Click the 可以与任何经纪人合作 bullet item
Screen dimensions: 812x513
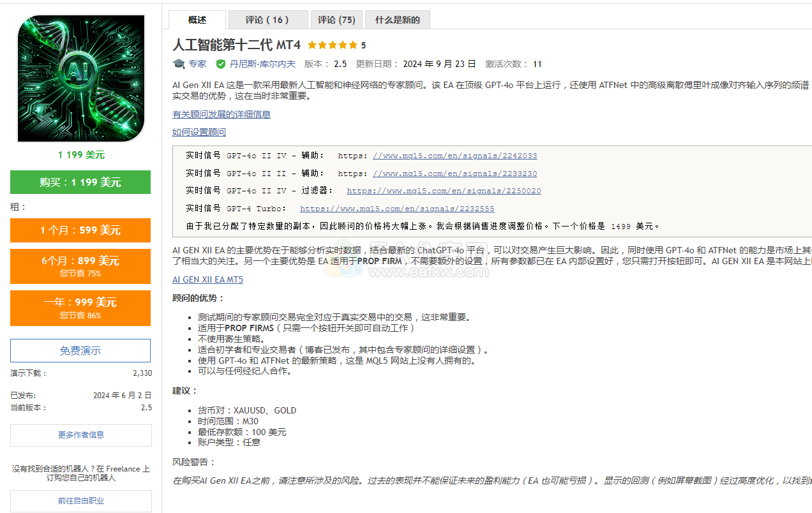click(x=244, y=371)
